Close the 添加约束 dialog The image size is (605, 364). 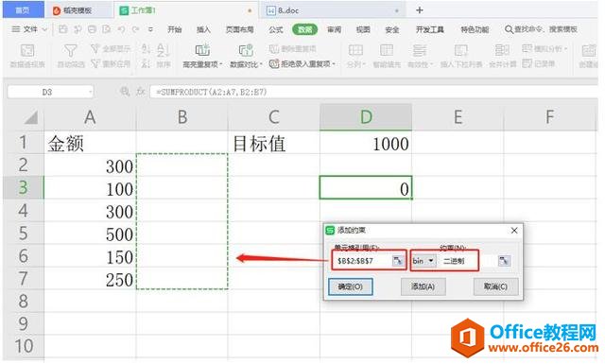tap(514, 231)
